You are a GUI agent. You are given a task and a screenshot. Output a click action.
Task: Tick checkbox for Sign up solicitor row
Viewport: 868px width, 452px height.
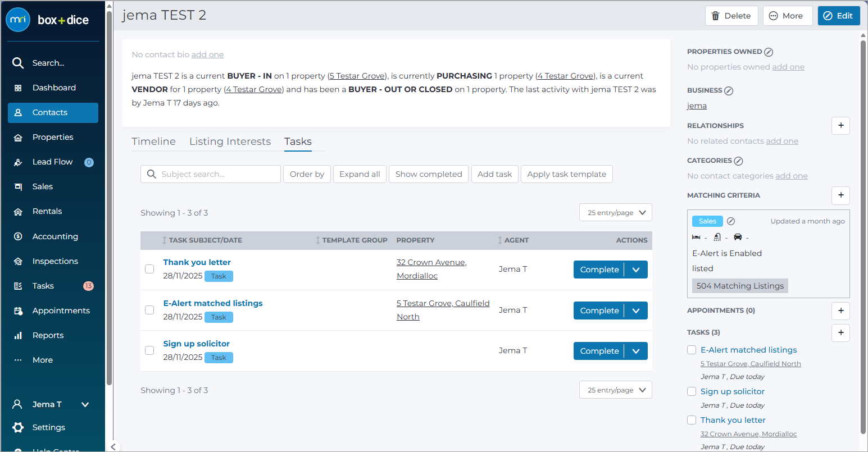pos(149,350)
